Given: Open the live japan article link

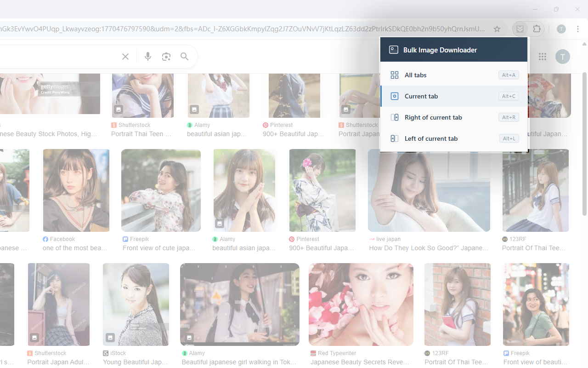Looking at the screenshot, I should click(x=429, y=248).
